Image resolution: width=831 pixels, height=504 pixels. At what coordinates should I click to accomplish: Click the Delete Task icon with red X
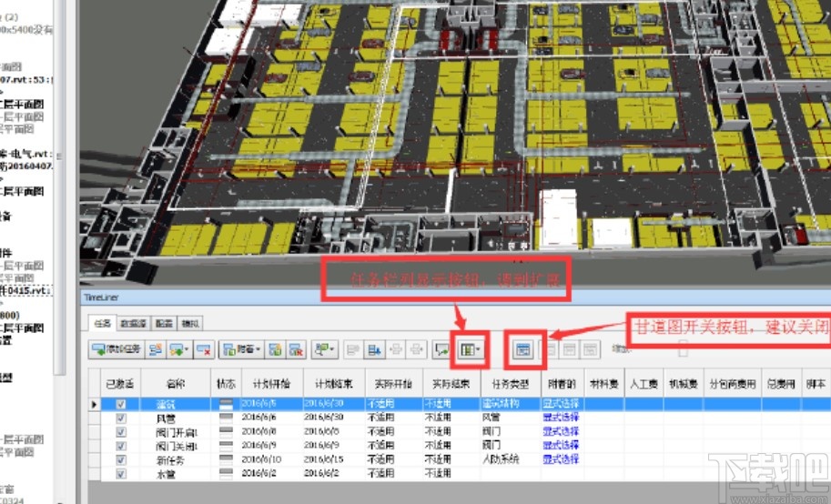[204, 349]
